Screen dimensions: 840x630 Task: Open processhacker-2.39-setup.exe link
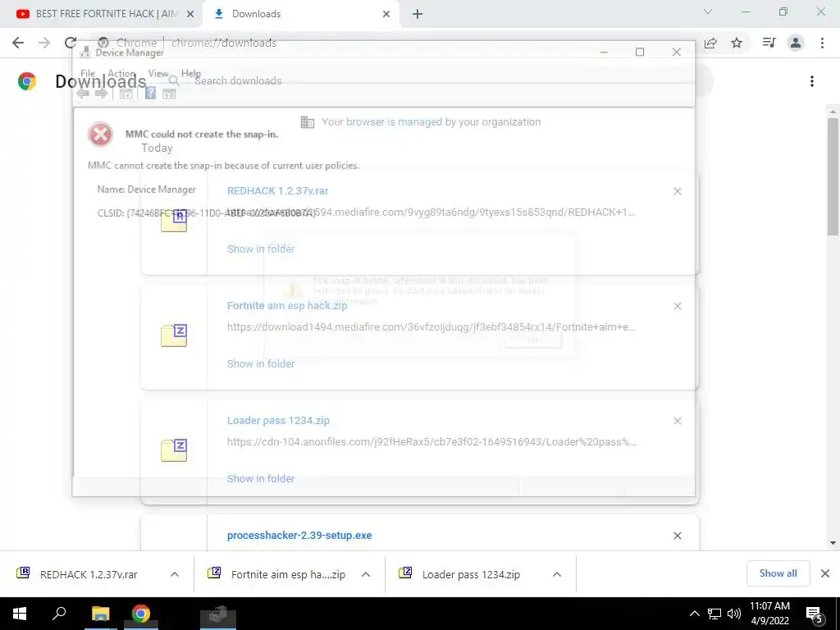[299, 535]
